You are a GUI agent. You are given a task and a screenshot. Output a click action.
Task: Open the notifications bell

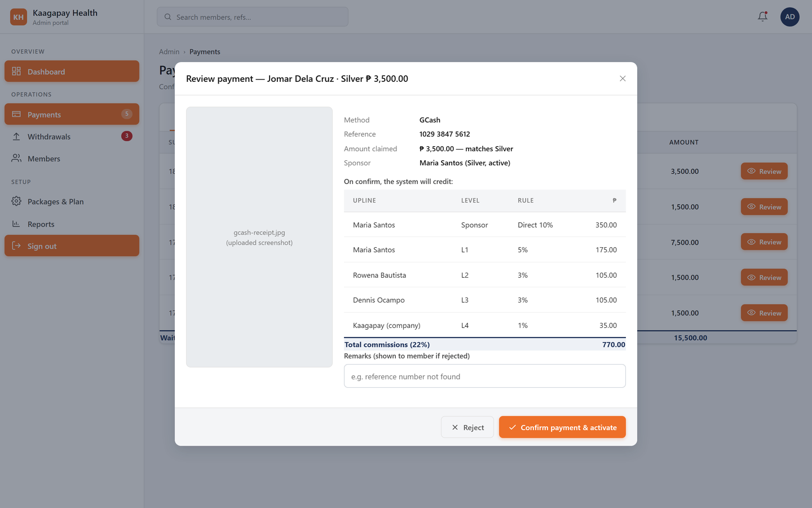click(762, 17)
